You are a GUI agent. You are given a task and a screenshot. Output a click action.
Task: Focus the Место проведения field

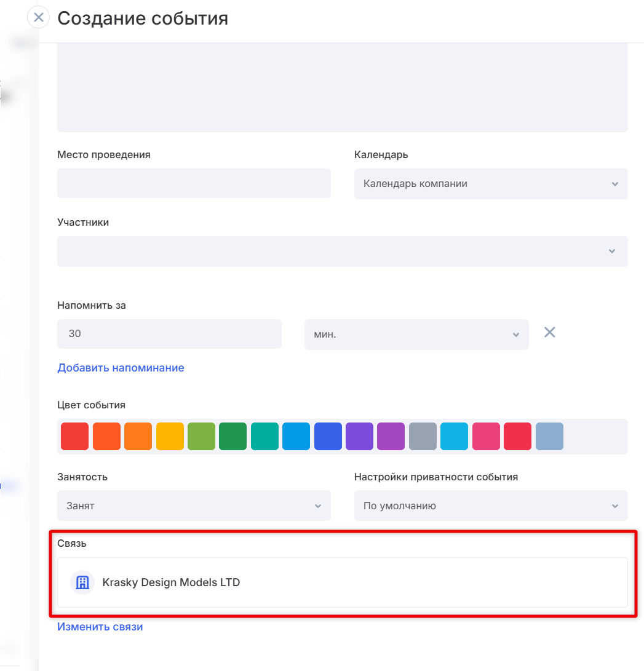194,184
